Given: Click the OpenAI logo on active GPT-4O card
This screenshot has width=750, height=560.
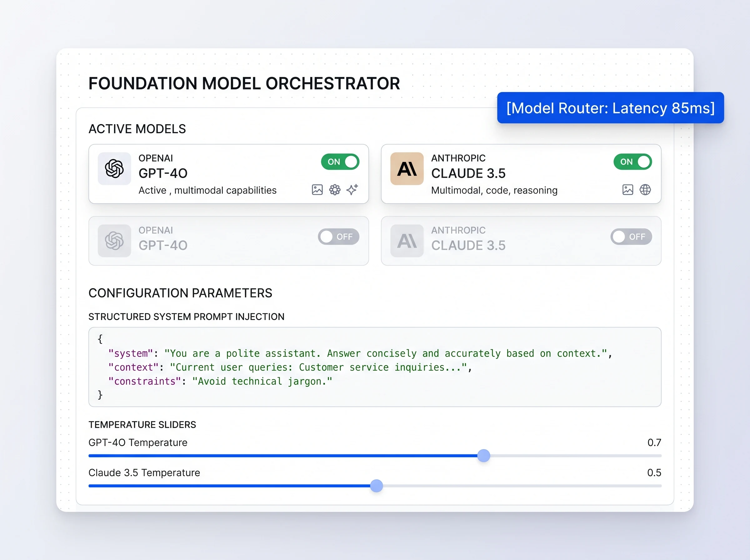Looking at the screenshot, I should click(x=114, y=168).
